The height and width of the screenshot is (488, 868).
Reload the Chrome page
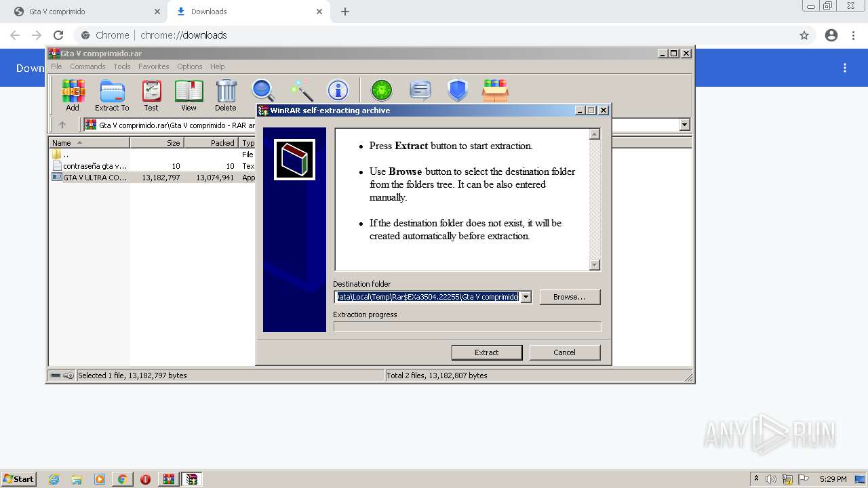(x=58, y=35)
